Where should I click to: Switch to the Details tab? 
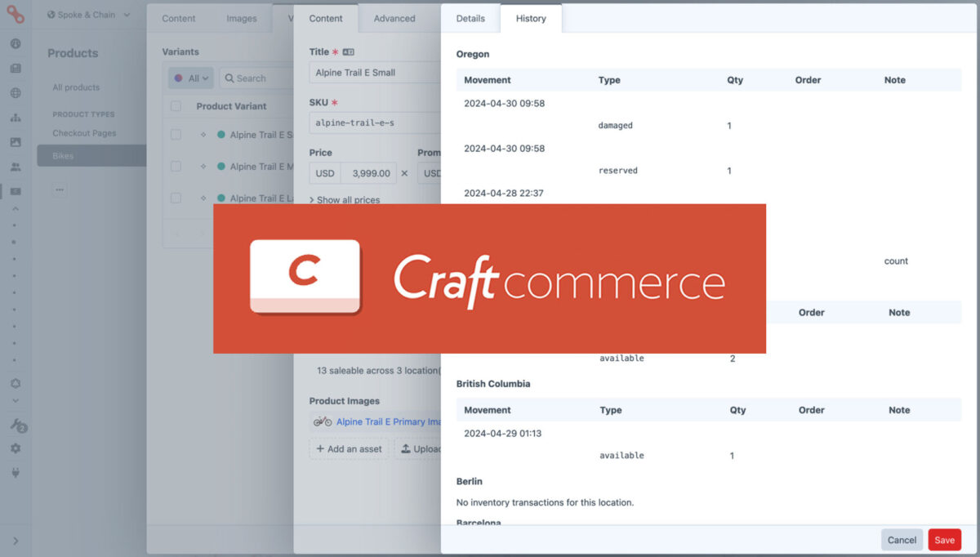click(x=470, y=18)
